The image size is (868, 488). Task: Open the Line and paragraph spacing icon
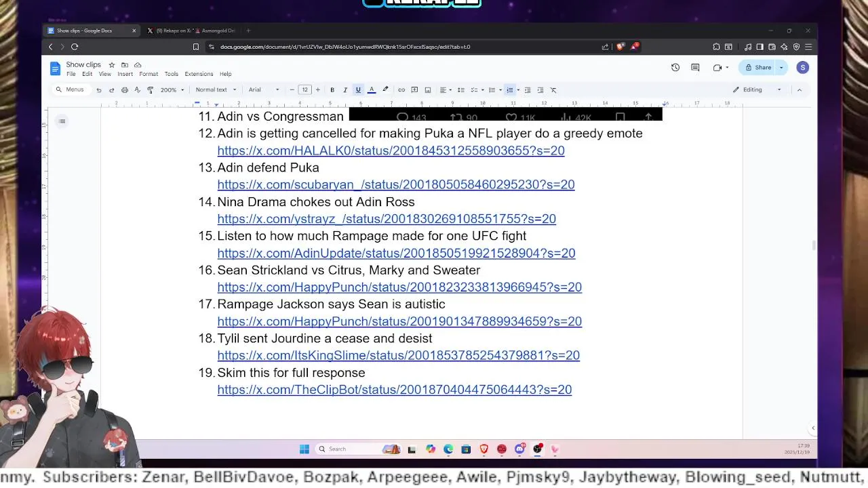pyautogui.click(x=461, y=90)
